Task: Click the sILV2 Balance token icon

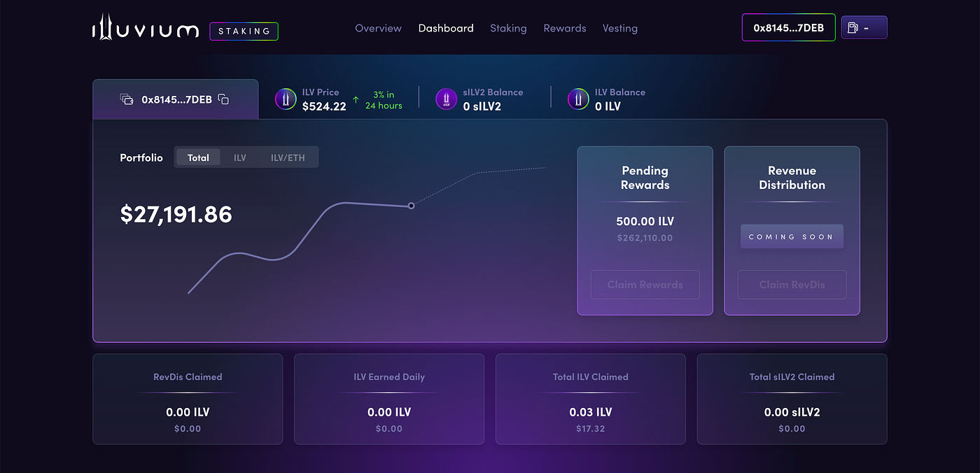Action: (447, 99)
